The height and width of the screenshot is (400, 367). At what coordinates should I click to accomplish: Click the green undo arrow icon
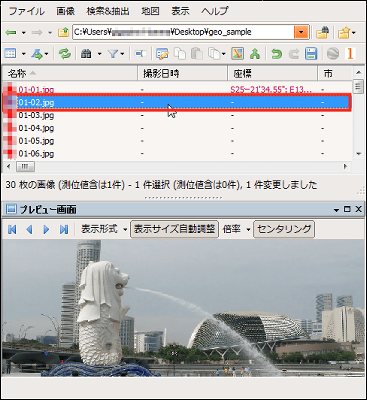(x=276, y=53)
